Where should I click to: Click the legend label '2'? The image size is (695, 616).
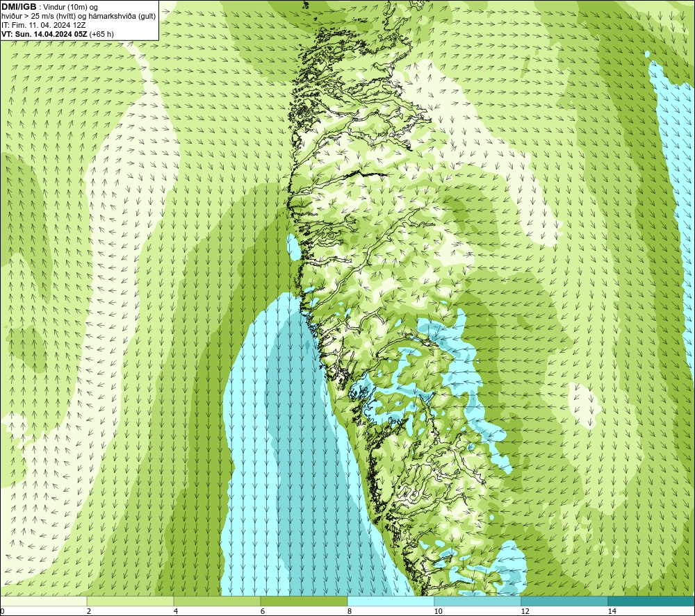coord(89,611)
